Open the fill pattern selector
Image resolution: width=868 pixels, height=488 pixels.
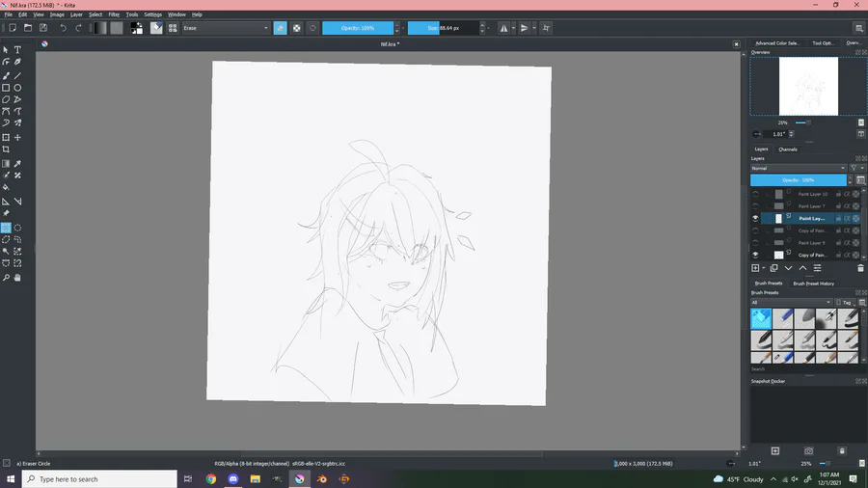[x=117, y=28]
